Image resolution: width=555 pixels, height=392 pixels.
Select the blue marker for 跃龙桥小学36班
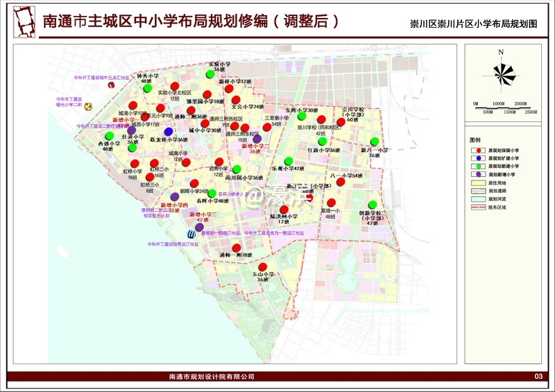[x=169, y=132]
